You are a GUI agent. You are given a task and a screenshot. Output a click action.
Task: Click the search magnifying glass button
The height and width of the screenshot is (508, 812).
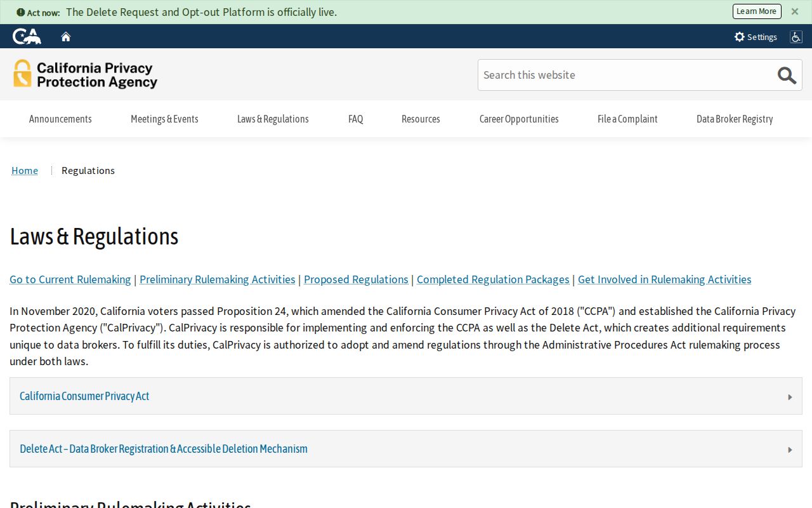point(787,75)
